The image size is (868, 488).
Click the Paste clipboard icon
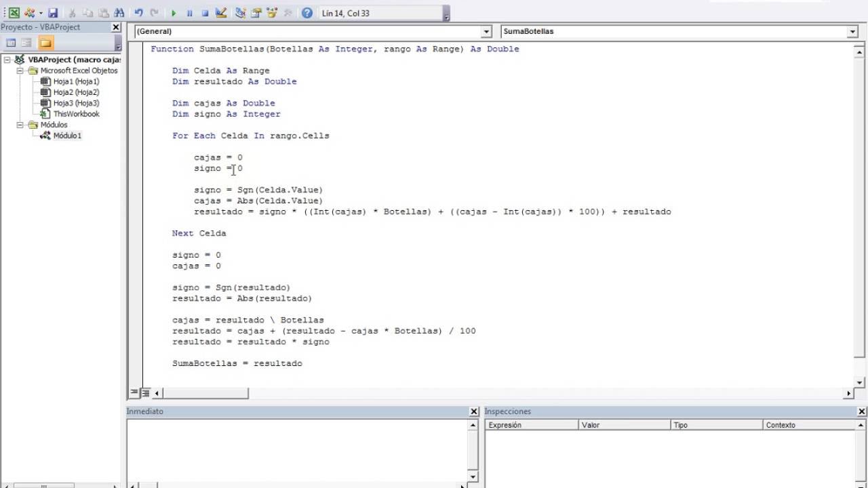coord(103,13)
